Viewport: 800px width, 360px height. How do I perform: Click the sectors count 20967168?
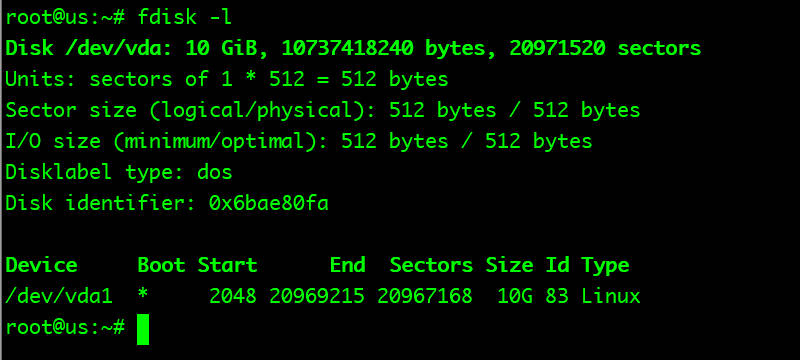424,296
